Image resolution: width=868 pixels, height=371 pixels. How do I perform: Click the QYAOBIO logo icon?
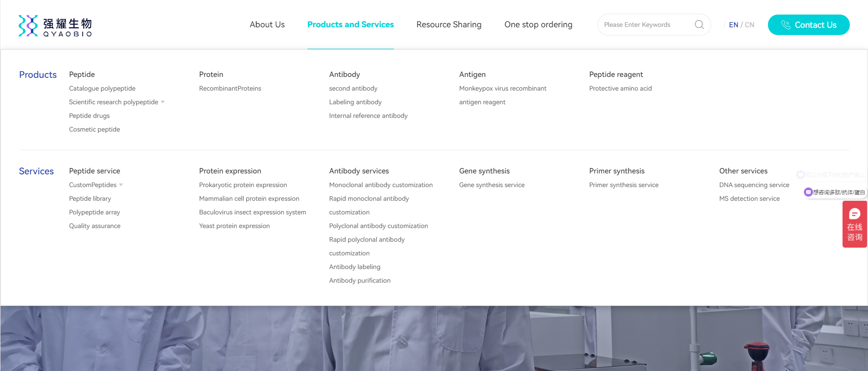[x=28, y=25]
